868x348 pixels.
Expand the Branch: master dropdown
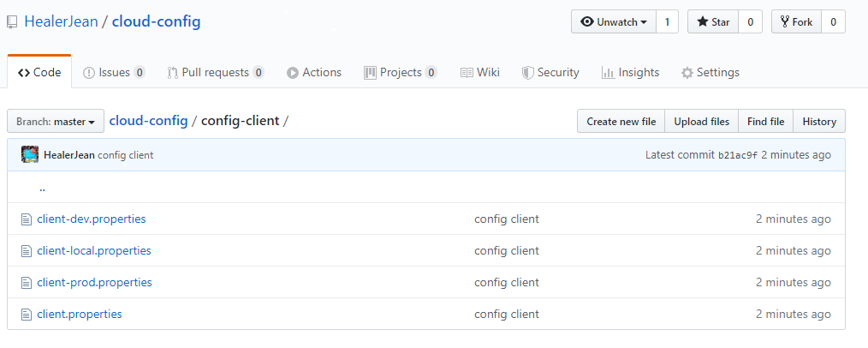click(56, 122)
